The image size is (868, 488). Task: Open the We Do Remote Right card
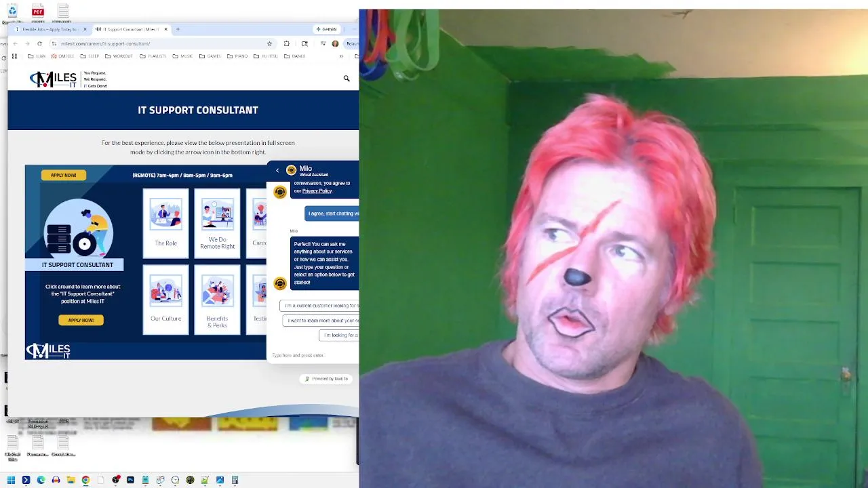point(217,223)
